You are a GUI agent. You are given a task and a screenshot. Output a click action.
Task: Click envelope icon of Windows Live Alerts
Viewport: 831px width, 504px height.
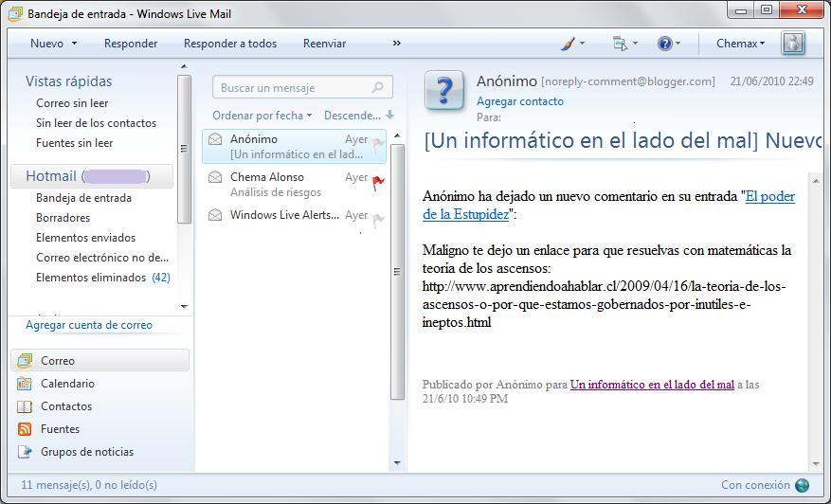click(x=215, y=215)
